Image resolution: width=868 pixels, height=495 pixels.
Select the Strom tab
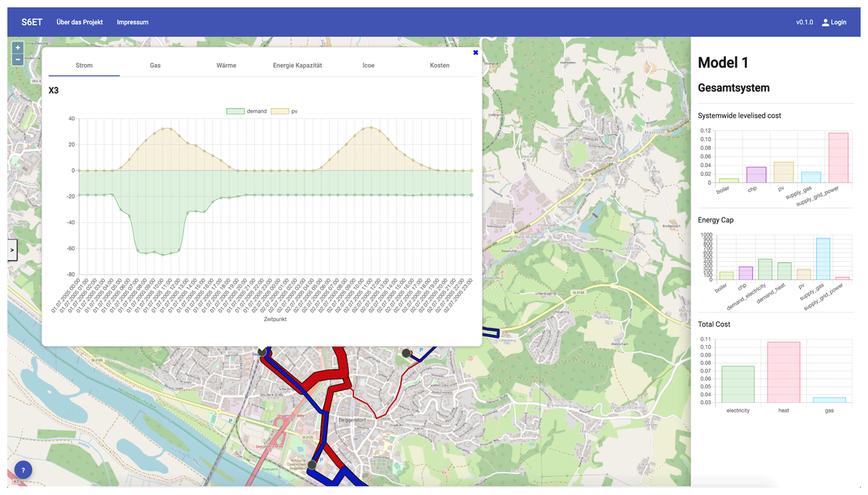coord(84,65)
